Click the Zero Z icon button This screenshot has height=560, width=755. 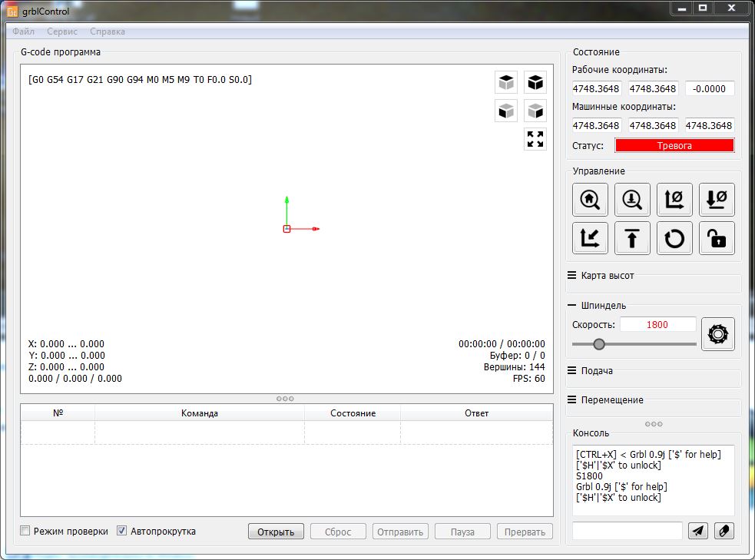pyautogui.click(x=717, y=200)
